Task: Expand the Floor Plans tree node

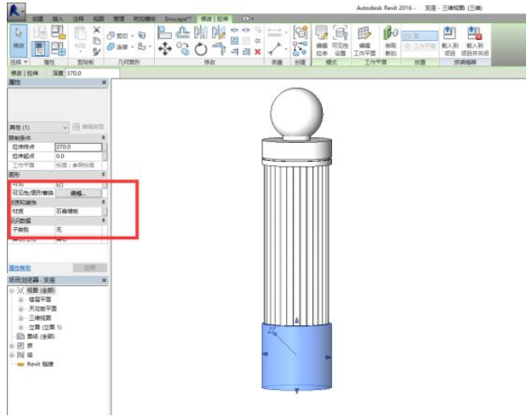Action: (x=20, y=300)
